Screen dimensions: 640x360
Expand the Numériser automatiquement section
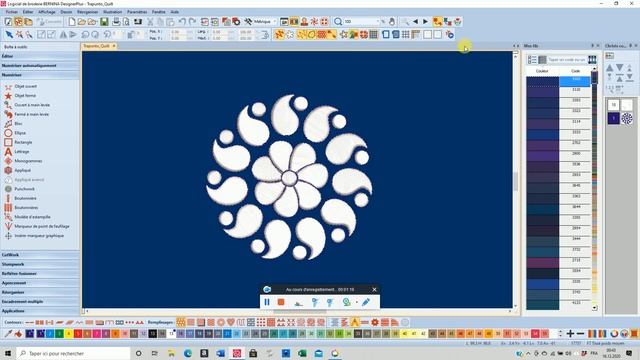[x=40, y=66]
